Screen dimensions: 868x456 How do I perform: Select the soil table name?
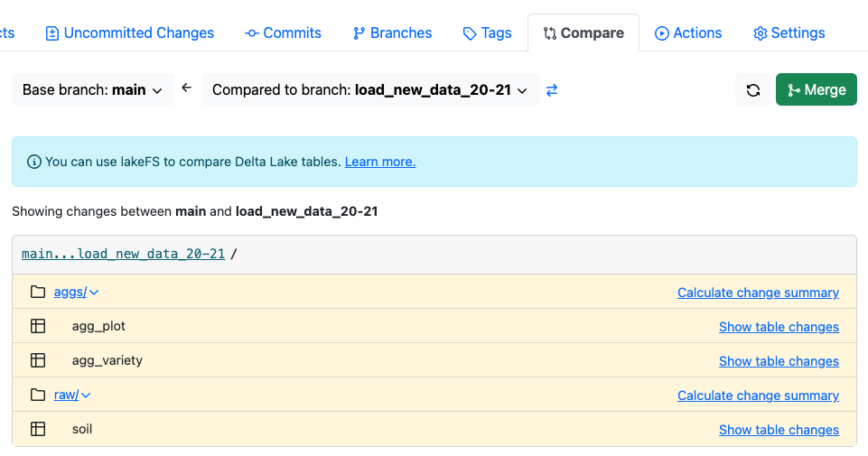[82, 429]
